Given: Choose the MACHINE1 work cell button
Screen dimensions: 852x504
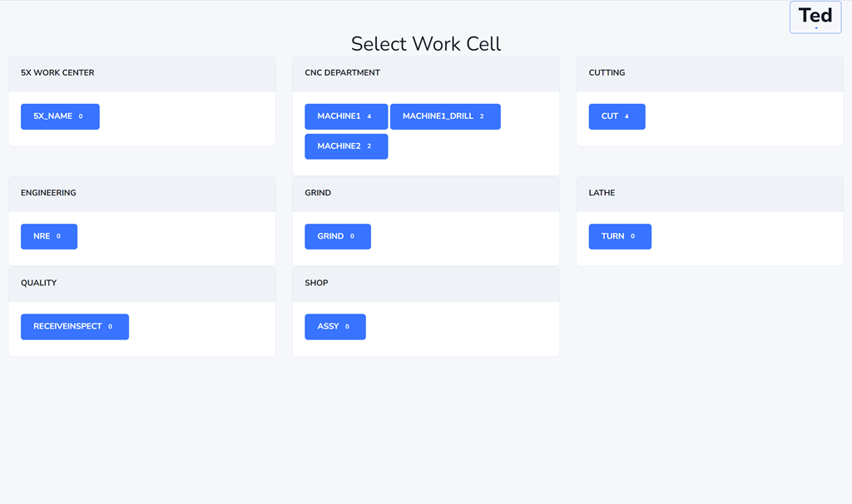Looking at the screenshot, I should (346, 116).
